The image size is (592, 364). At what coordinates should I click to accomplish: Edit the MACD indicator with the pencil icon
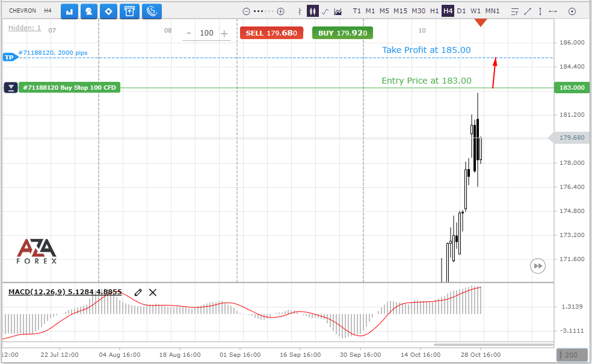pos(138,292)
